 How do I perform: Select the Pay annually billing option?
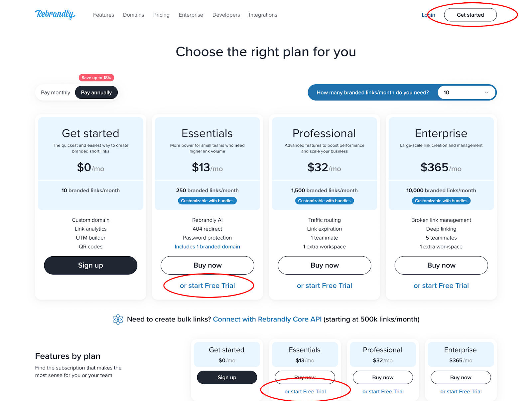tap(96, 93)
